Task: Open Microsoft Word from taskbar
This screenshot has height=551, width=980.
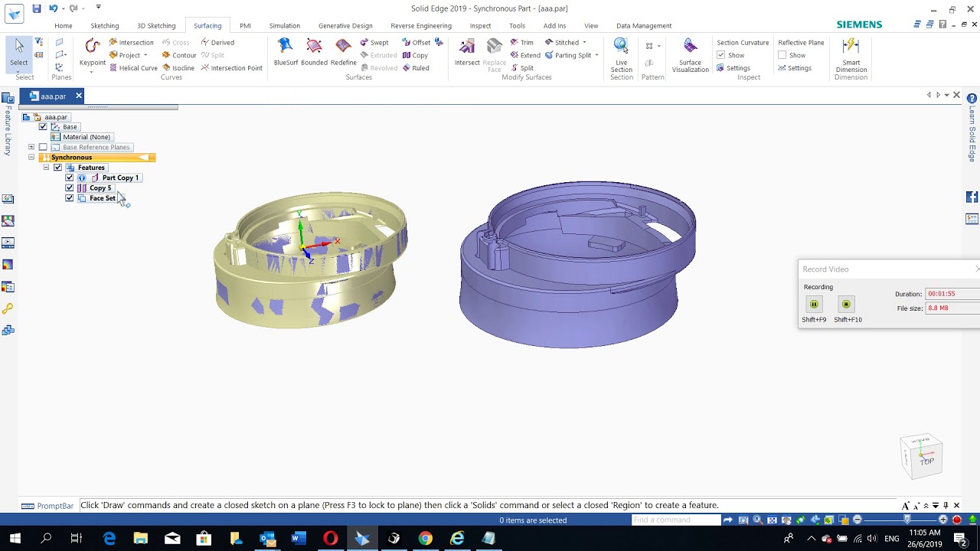Action: (x=299, y=539)
